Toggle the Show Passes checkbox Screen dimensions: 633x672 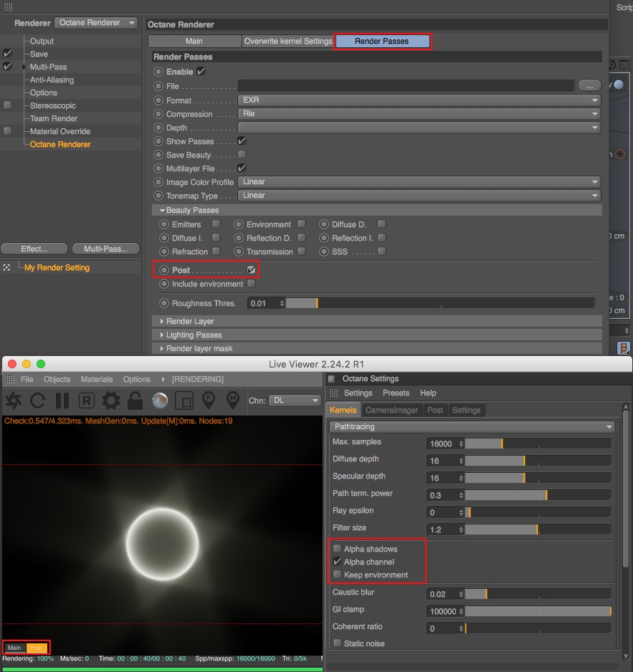(242, 141)
